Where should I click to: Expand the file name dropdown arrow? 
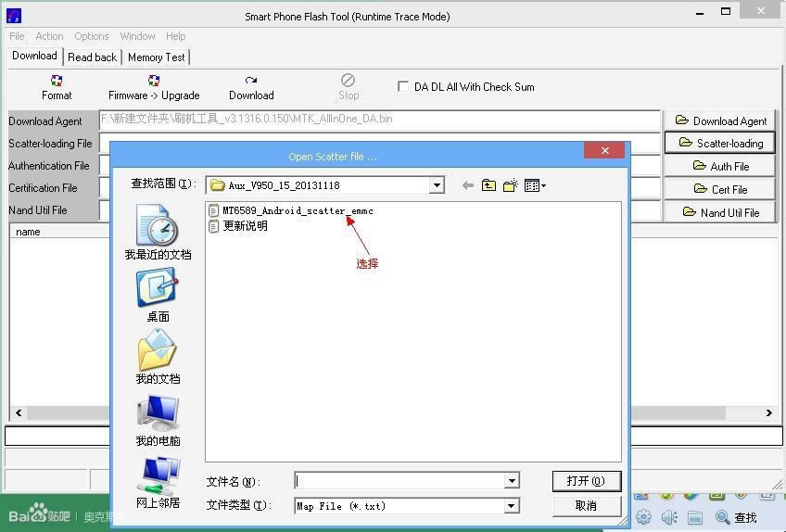click(x=512, y=481)
